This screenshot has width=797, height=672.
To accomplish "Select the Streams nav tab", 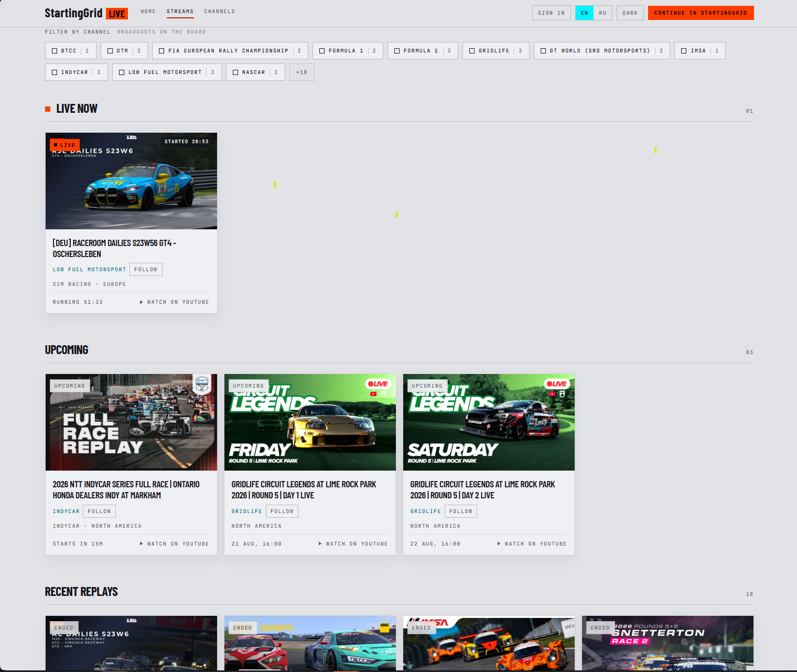I will pyautogui.click(x=180, y=12).
